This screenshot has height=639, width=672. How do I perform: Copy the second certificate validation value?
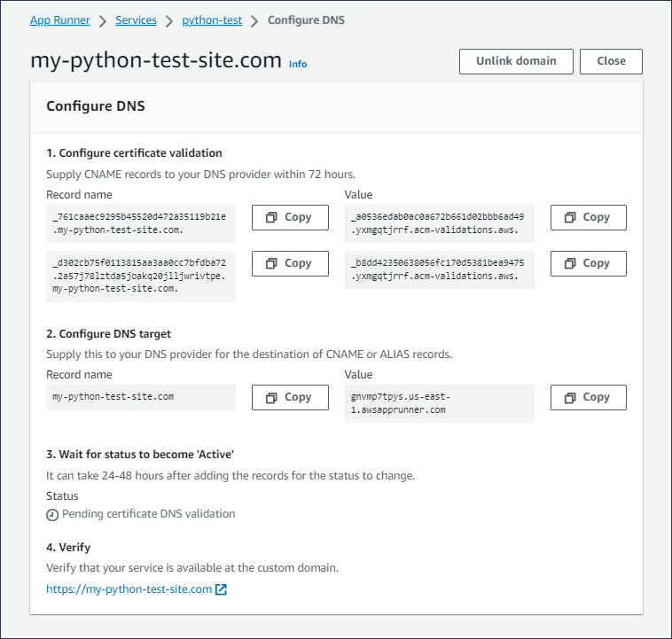coord(588,263)
